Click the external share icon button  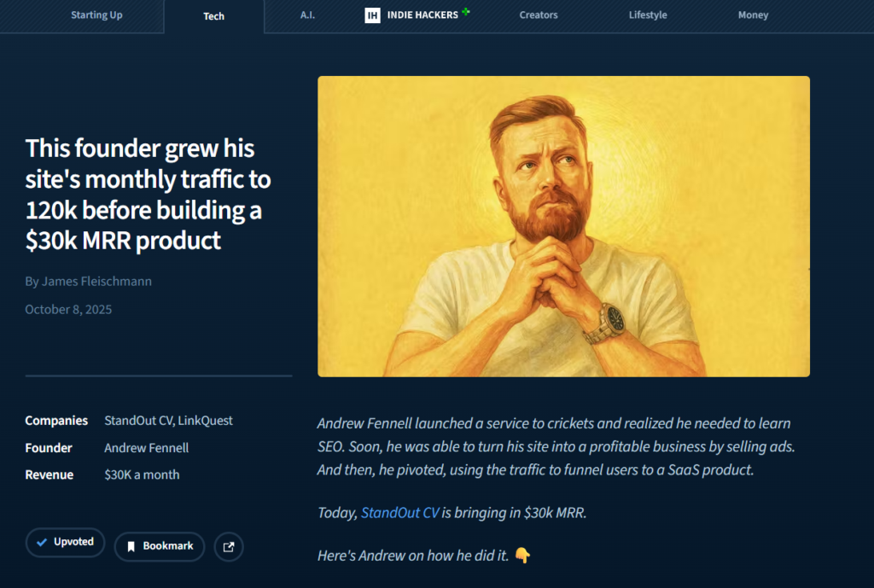click(x=229, y=547)
